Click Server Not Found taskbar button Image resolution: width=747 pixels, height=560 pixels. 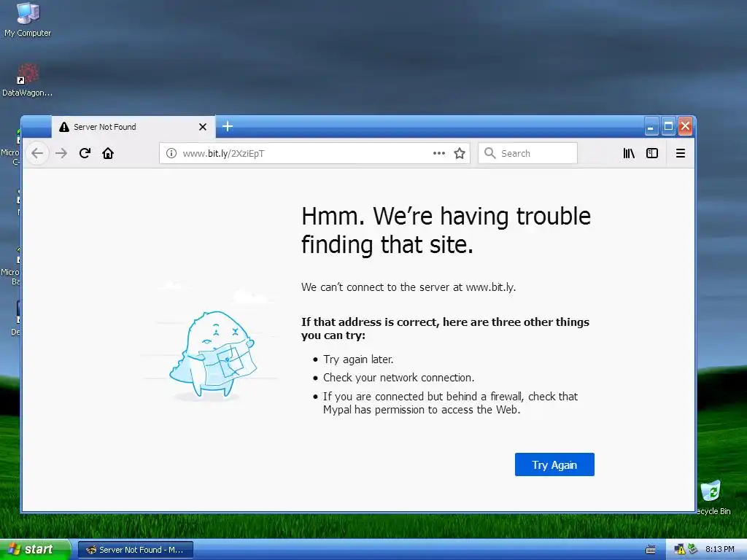(x=135, y=550)
